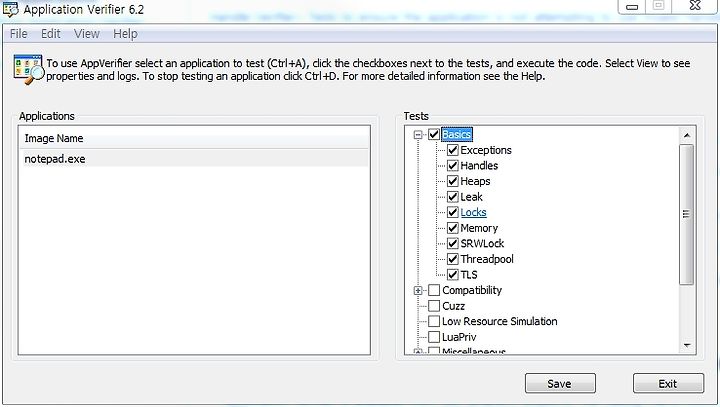Collapse the Basics tree node
Screen dimensions: 720x407
click(418, 135)
